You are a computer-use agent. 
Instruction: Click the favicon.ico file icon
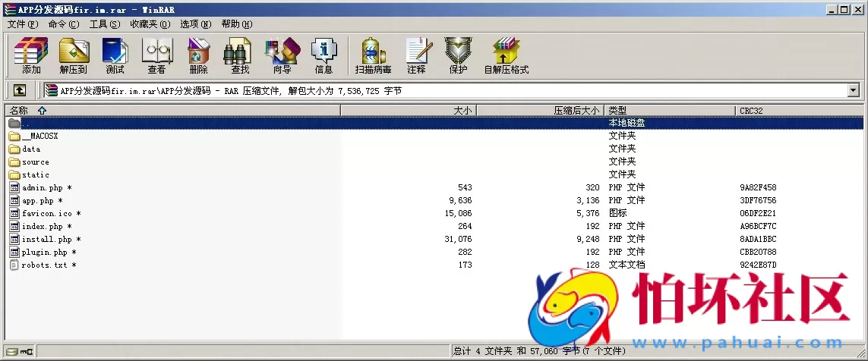click(15, 213)
